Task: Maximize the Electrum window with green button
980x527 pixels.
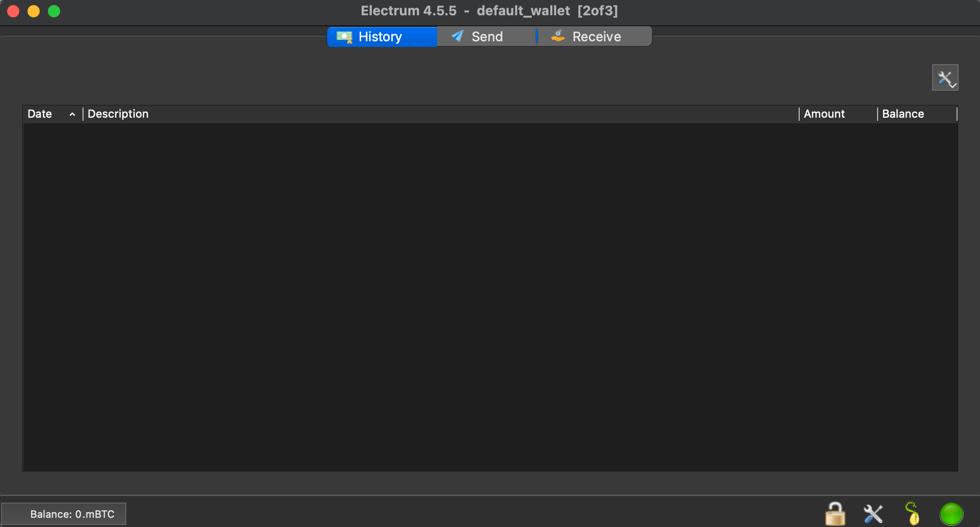Action: click(x=54, y=11)
